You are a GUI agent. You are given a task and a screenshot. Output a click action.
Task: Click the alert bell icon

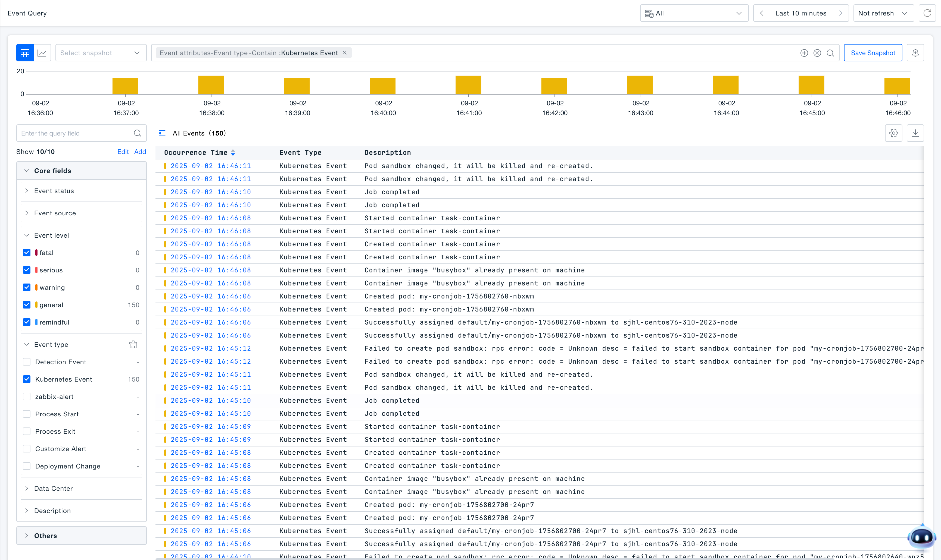pyautogui.click(x=915, y=53)
